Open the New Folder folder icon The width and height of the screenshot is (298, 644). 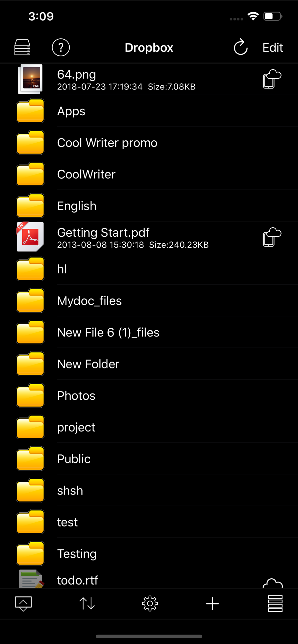pyautogui.click(x=30, y=364)
